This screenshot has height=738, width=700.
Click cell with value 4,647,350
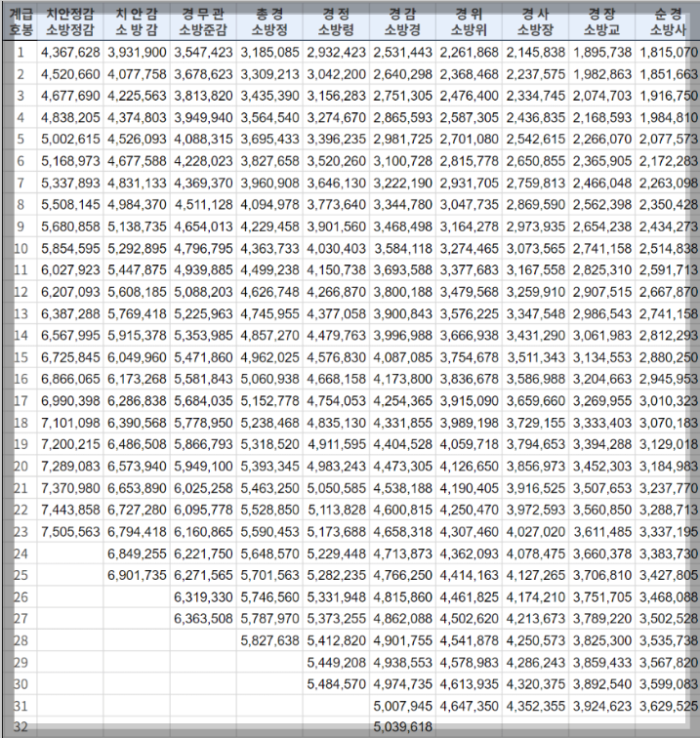[469, 706]
